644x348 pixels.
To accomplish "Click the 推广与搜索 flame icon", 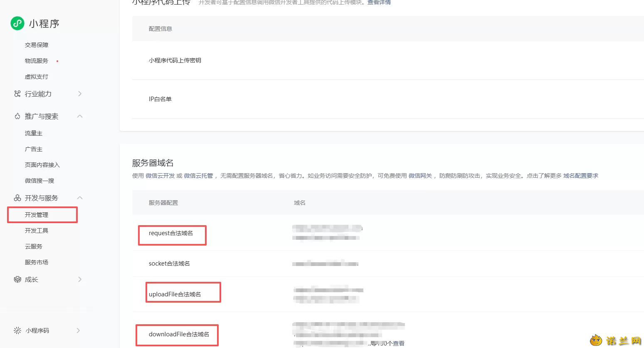I will (17, 116).
